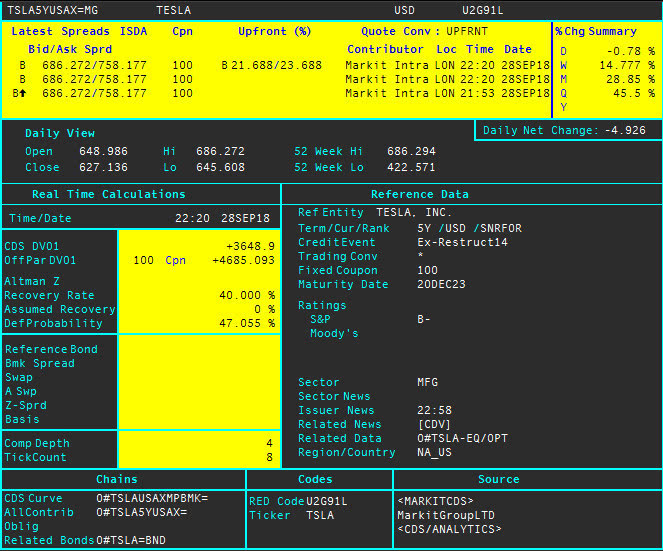
Task: Click the Bmk Spread label
Action: click(x=40, y=363)
